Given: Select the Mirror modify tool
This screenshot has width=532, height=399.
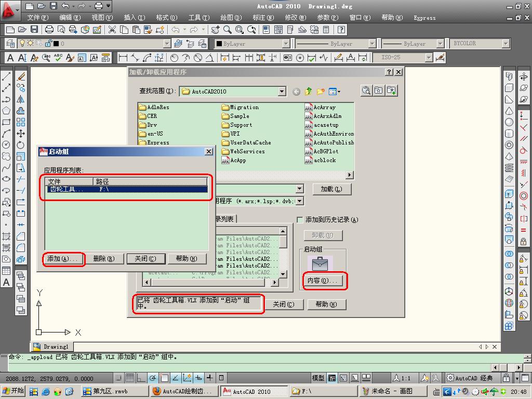Looking at the screenshot, I should tap(21, 99).
